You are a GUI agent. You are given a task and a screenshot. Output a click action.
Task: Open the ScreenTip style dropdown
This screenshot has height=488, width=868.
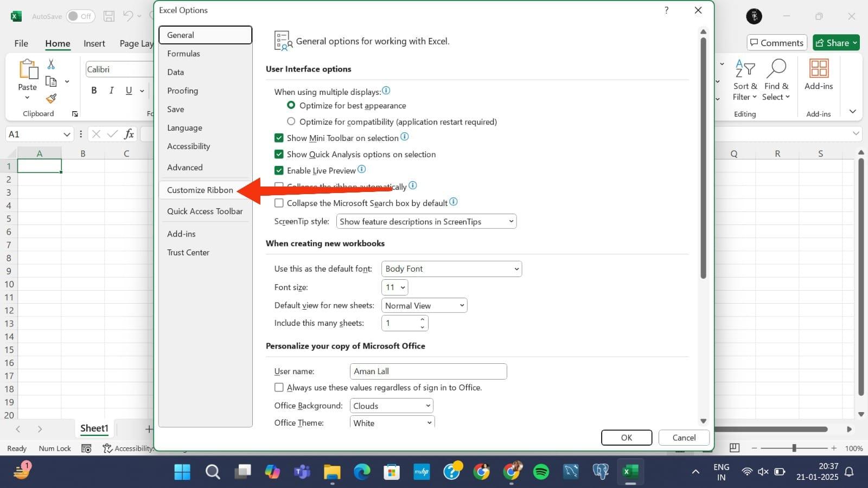426,221
